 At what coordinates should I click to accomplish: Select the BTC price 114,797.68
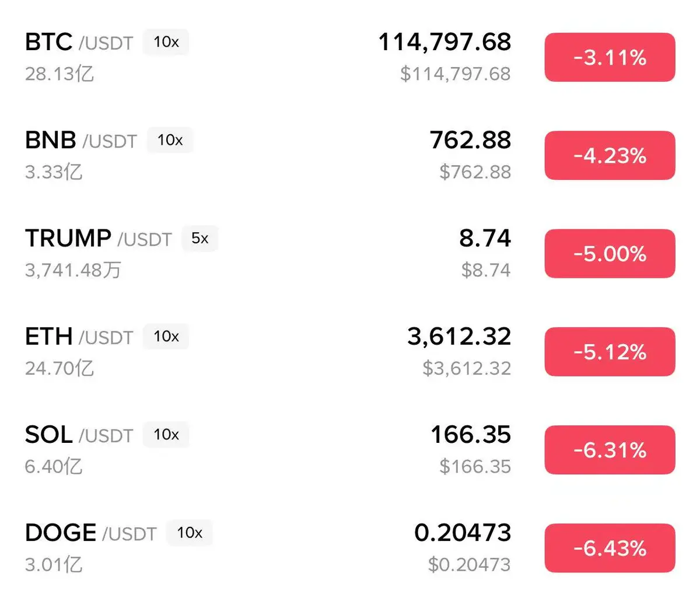click(x=444, y=42)
